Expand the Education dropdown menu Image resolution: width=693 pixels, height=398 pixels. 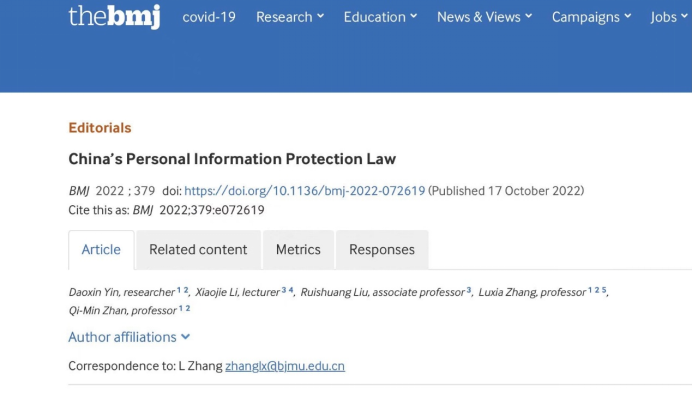click(x=380, y=17)
